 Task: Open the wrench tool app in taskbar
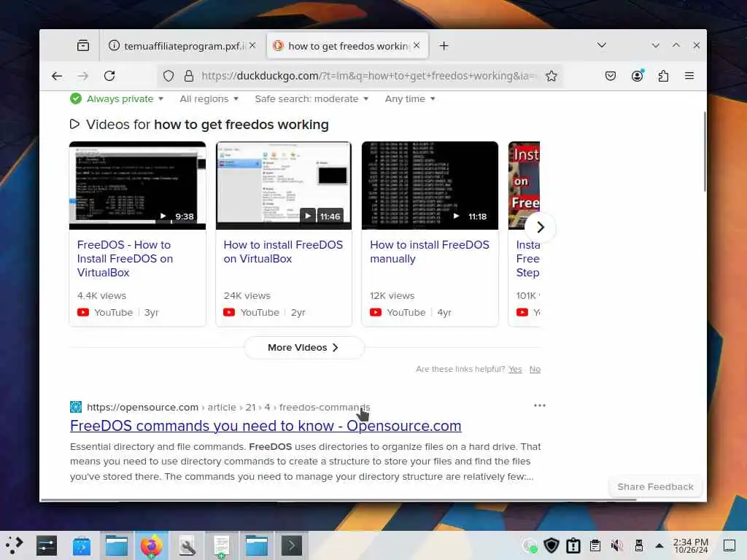(187, 545)
